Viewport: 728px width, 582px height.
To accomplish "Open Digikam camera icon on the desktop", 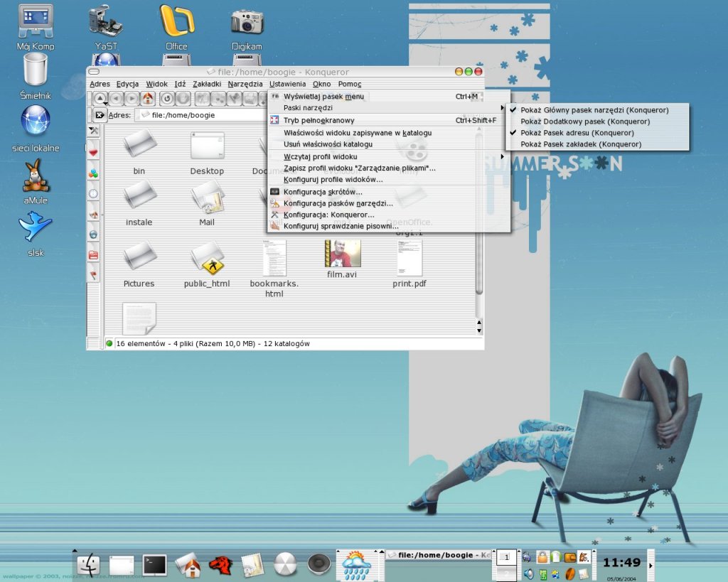I will [x=247, y=28].
